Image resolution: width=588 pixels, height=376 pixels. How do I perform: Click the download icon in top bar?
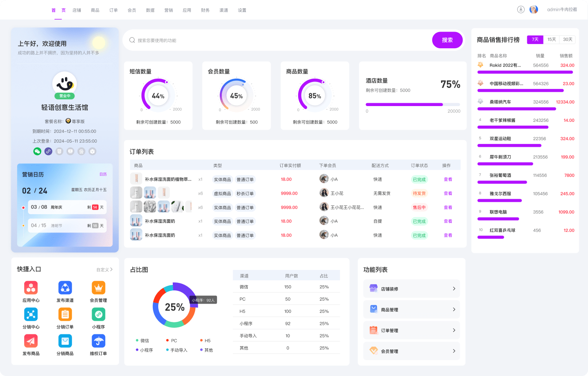(521, 10)
